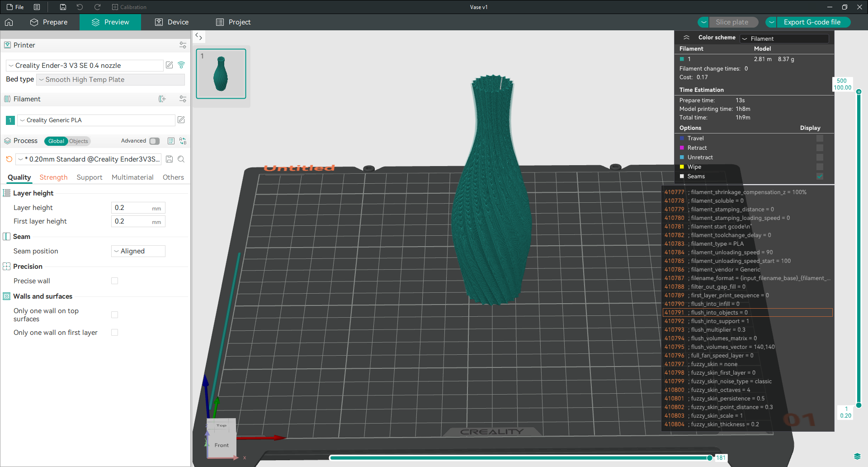Open the Seam position Aligned dropdown
This screenshot has width=868, height=467.
pyautogui.click(x=138, y=251)
